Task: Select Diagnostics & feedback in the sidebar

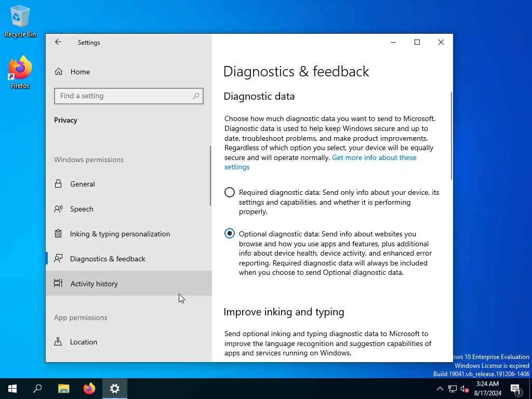Action: pyautogui.click(x=129, y=259)
